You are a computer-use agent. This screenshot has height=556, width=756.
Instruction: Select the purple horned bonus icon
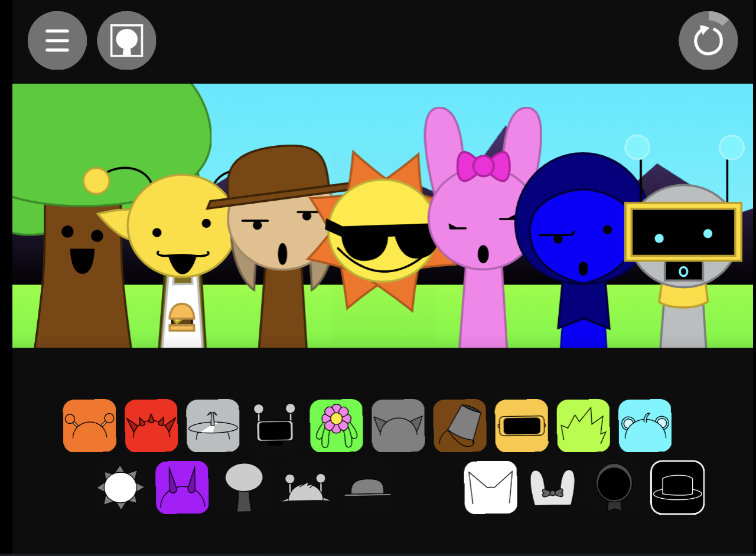[x=182, y=488]
